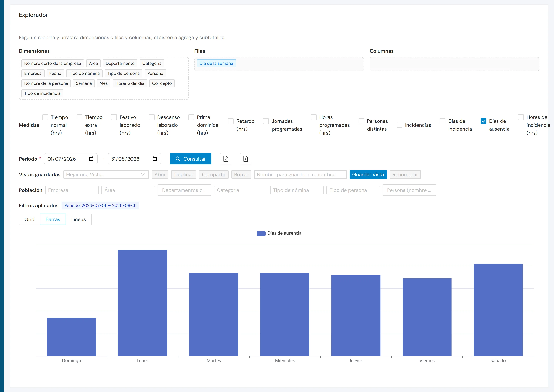Select Nombre de la persona dimension chip

(46, 83)
